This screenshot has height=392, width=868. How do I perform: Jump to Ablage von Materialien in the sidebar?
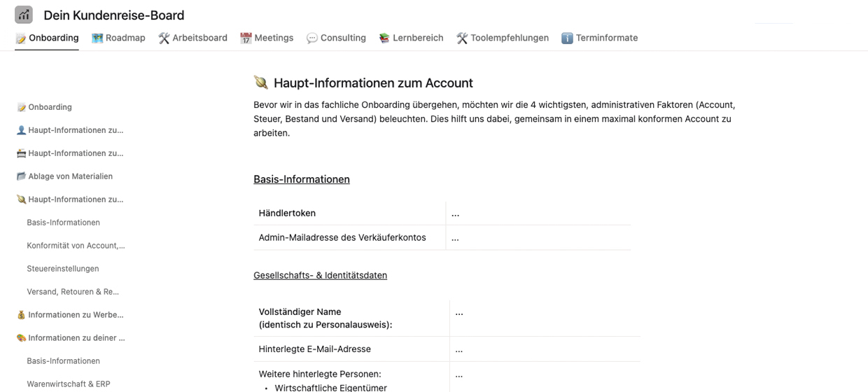(x=70, y=176)
